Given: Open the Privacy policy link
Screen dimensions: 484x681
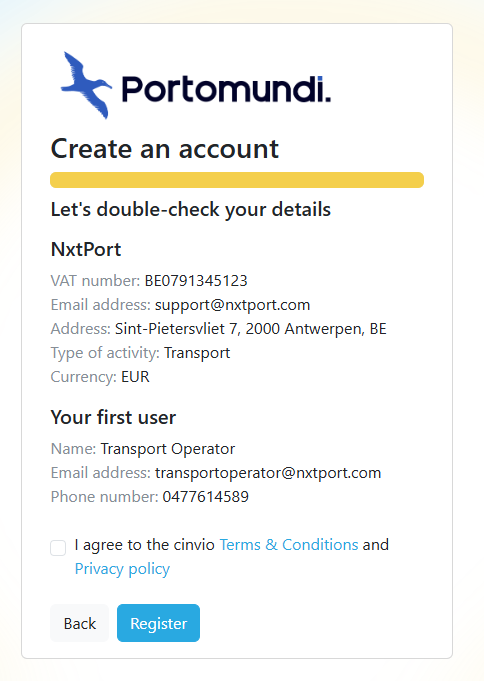Looking at the screenshot, I should coord(122,569).
